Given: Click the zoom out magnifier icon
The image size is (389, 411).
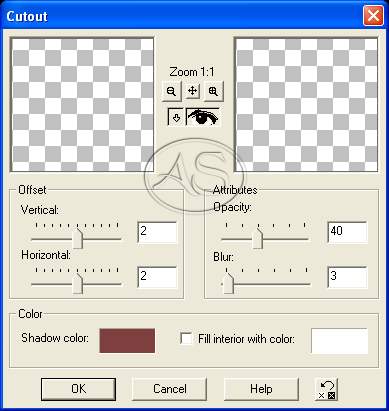Looking at the screenshot, I should tap(171, 91).
